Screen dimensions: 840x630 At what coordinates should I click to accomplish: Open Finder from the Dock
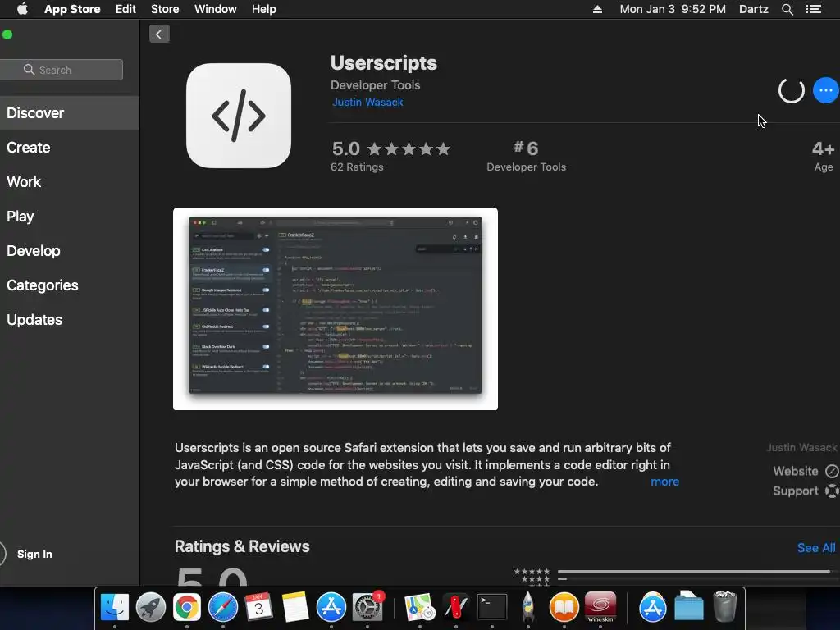[115, 608]
